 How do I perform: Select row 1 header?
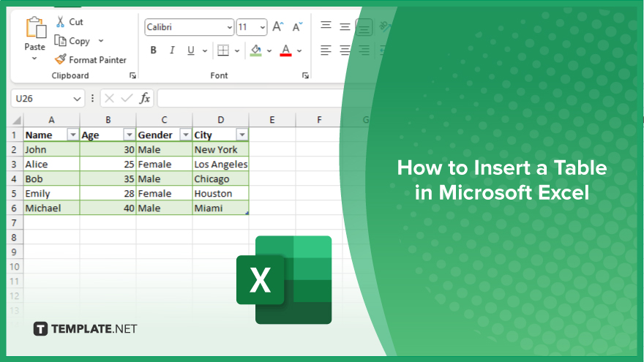[x=14, y=135]
